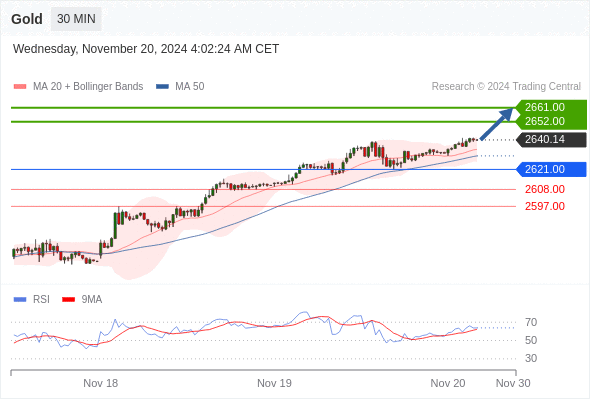Click the Nov 18 date axis label
Viewport: 590px width, 400px height.
click(x=100, y=383)
